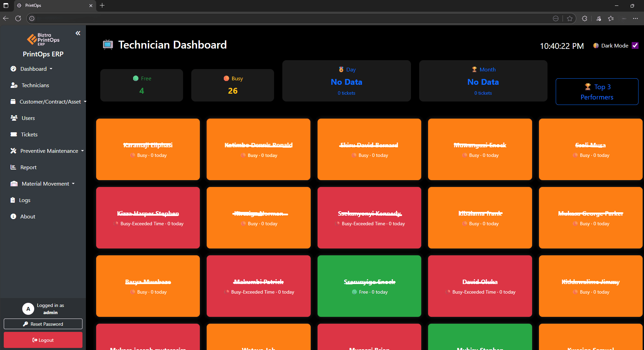The height and width of the screenshot is (350, 644).
Task: Click the Material Movement warehouse icon
Action: tap(14, 184)
